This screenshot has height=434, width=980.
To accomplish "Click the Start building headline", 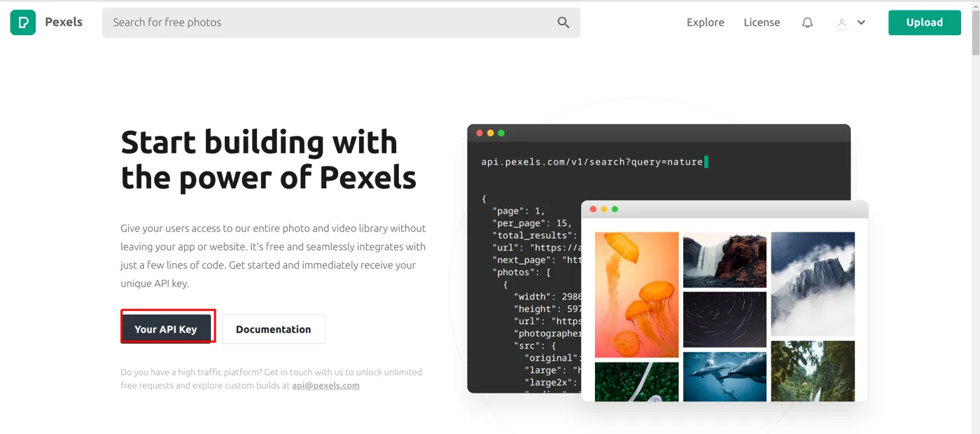I will 269,160.
